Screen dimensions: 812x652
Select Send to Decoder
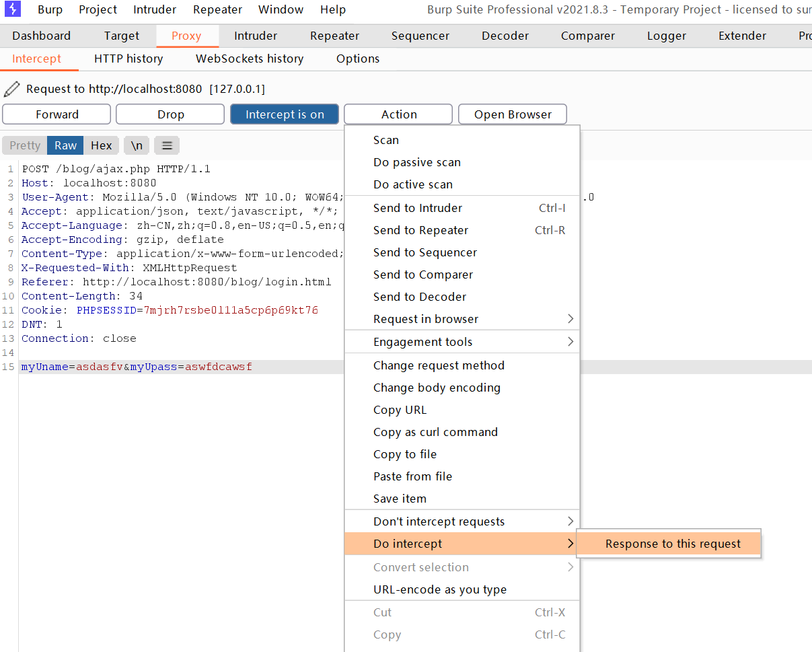(x=462, y=297)
